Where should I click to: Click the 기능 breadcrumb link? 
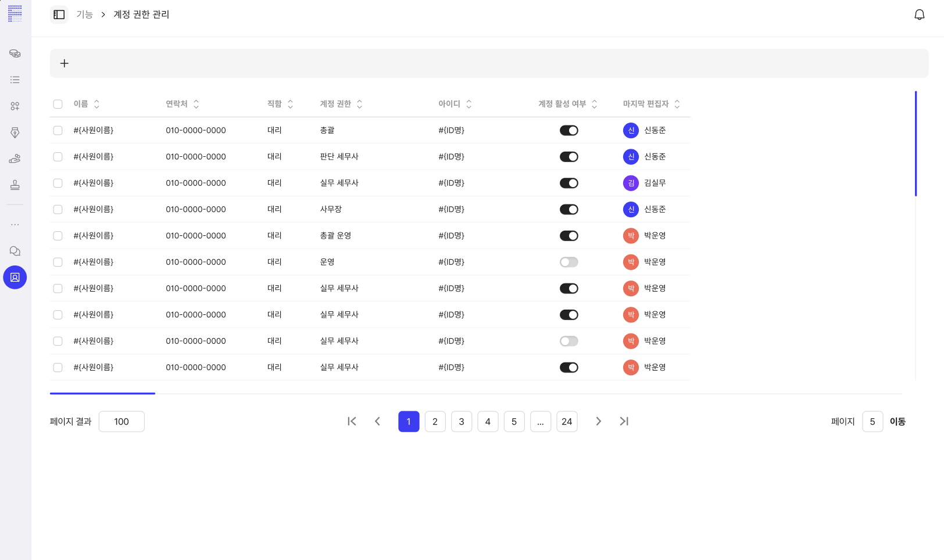click(84, 15)
